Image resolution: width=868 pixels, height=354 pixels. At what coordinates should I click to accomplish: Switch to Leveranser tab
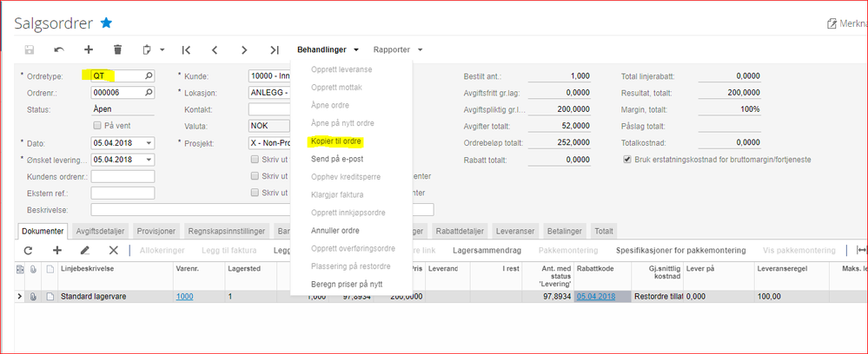click(x=516, y=231)
